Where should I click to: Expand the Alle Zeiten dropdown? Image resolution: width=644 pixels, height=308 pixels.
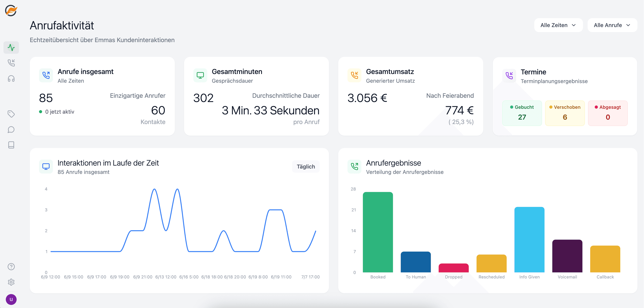[x=558, y=25]
